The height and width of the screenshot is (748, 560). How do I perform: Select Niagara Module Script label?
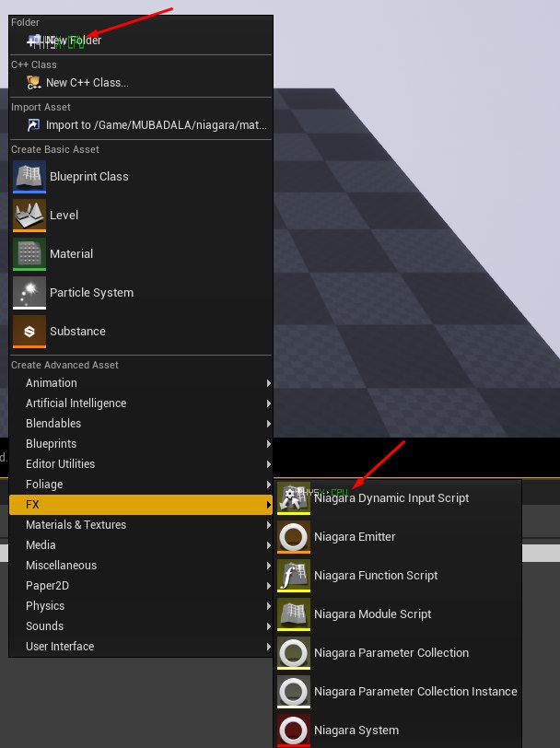(x=372, y=614)
